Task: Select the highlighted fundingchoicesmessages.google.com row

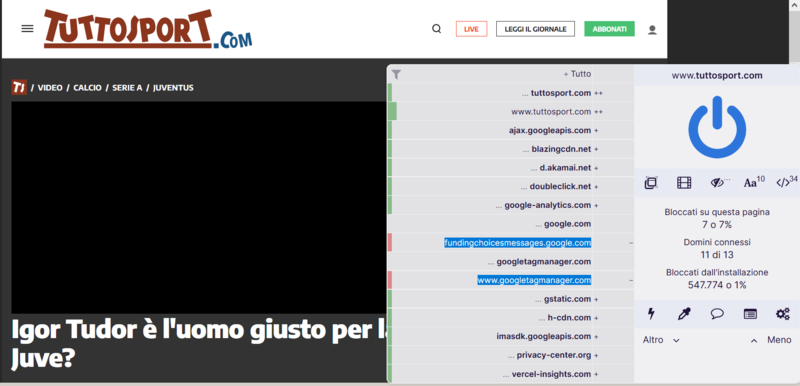Action: [x=511, y=243]
